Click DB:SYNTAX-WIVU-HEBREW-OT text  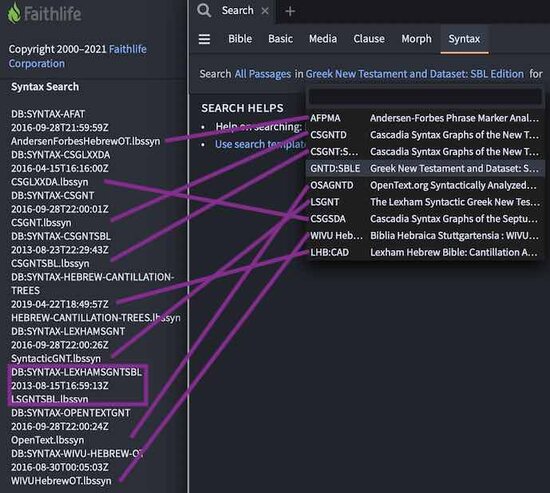(x=77, y=454)
